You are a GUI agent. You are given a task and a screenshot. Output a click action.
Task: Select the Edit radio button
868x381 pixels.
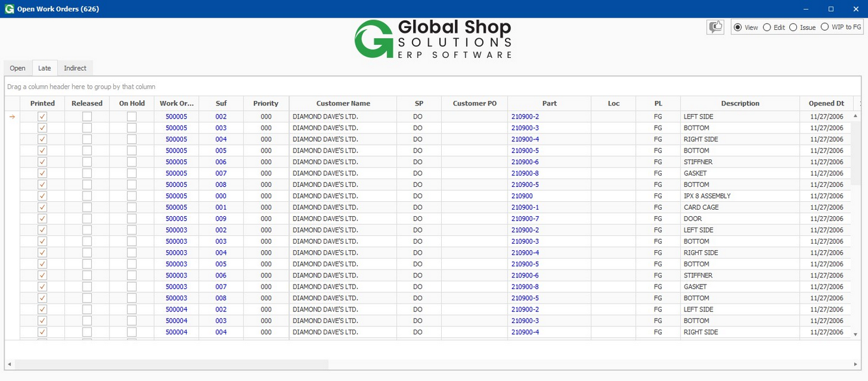pyautogui.click(x=766, y=27)
